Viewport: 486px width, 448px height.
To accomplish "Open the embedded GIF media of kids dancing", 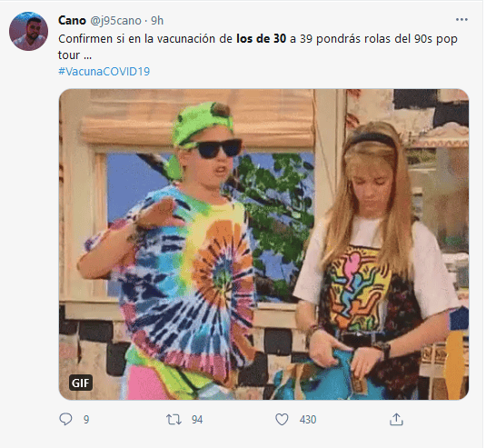I will (x=263, y=244).
